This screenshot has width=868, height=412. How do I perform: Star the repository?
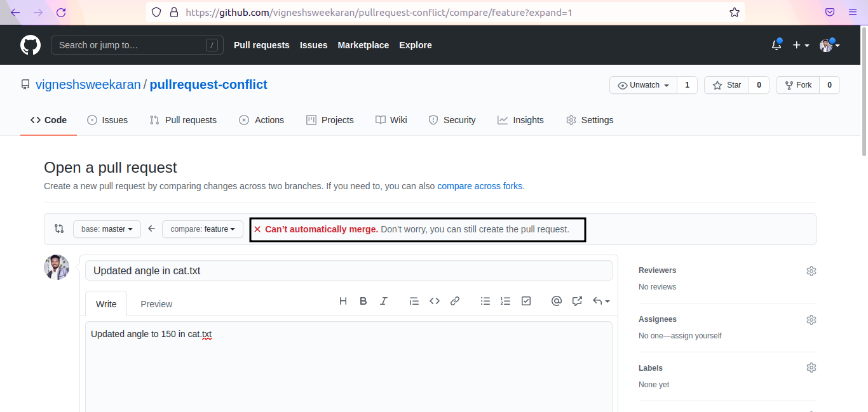point(727,85)
